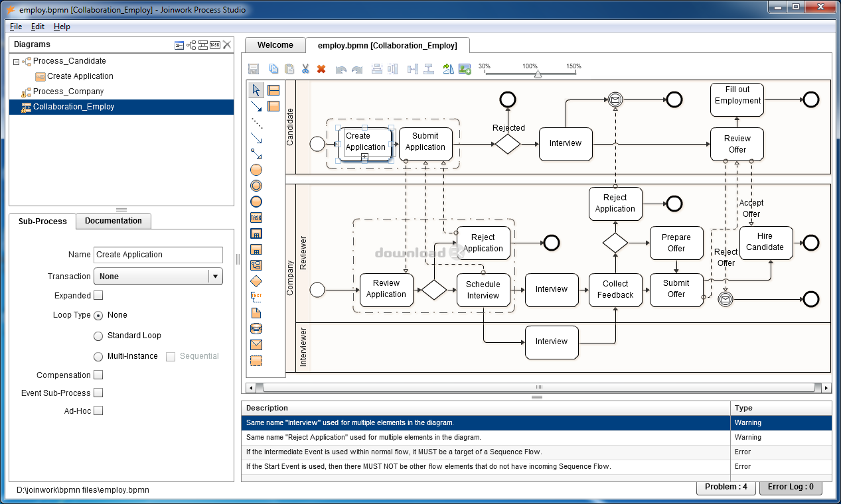Open the Transaction dropdown

point(158,277)
